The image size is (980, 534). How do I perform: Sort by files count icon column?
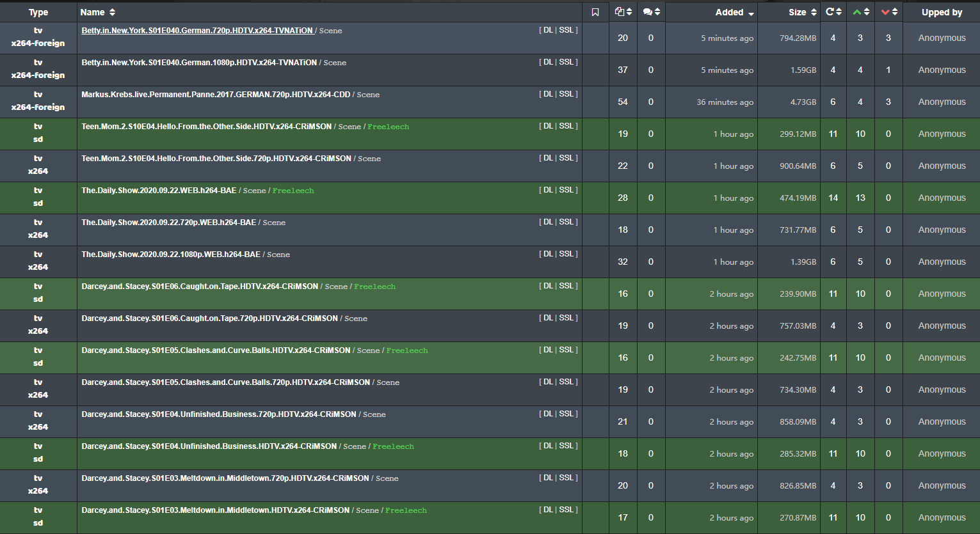coord(623,12)
